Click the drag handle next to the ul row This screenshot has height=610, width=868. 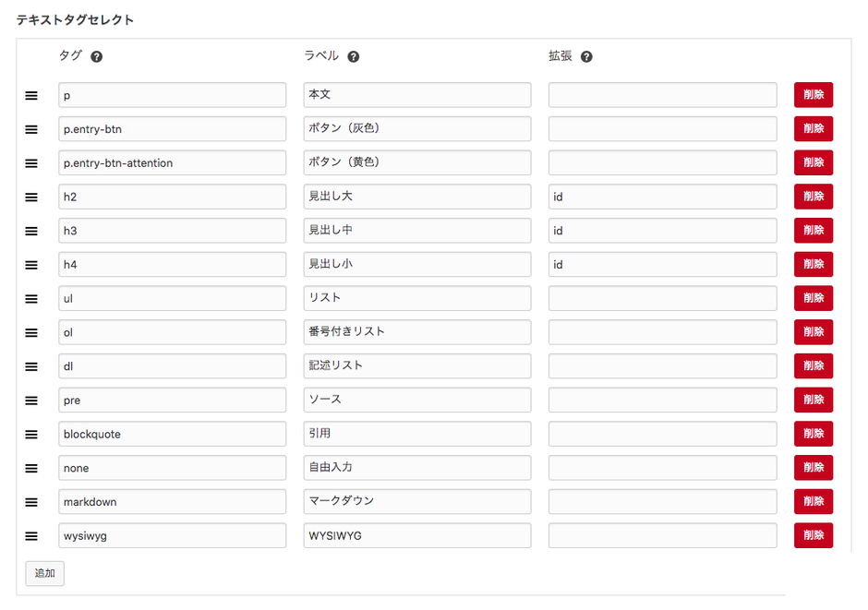tap(30, 298)
